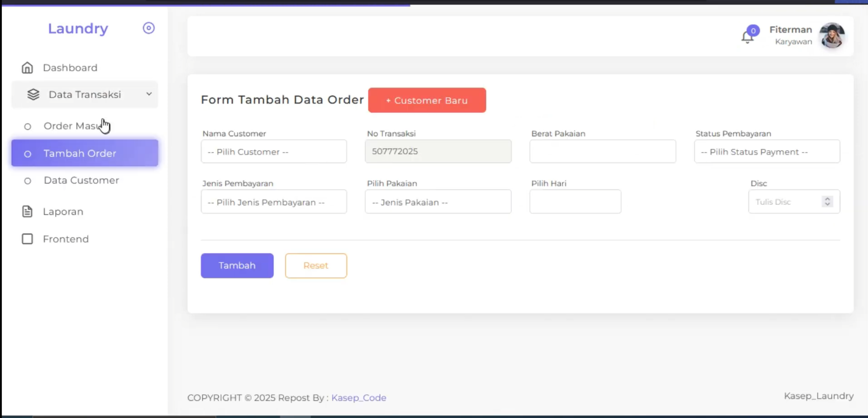
Task: Click the notification count badge
Action: (753, 31)
